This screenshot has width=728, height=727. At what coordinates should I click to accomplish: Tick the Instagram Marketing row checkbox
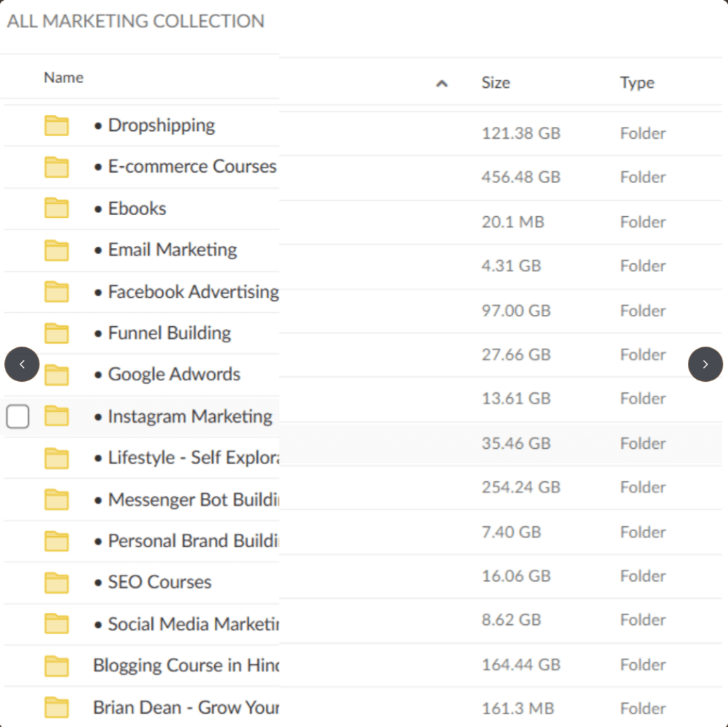pyautogui.click(x=18, y=417)
